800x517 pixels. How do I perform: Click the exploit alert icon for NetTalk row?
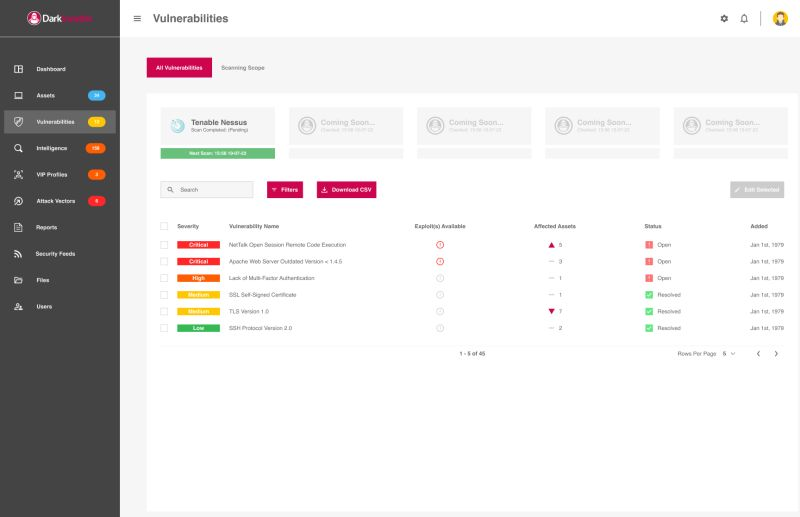coord(440,245)
